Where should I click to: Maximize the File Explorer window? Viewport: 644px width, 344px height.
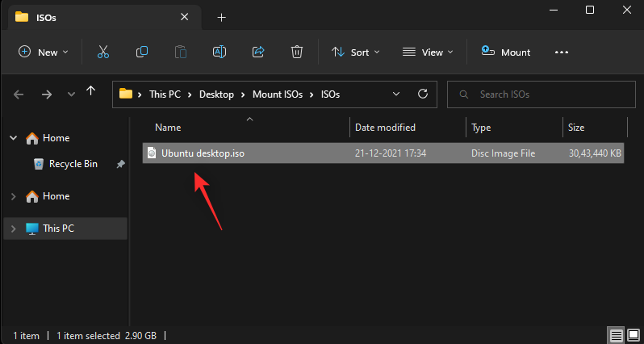[590, 10]
